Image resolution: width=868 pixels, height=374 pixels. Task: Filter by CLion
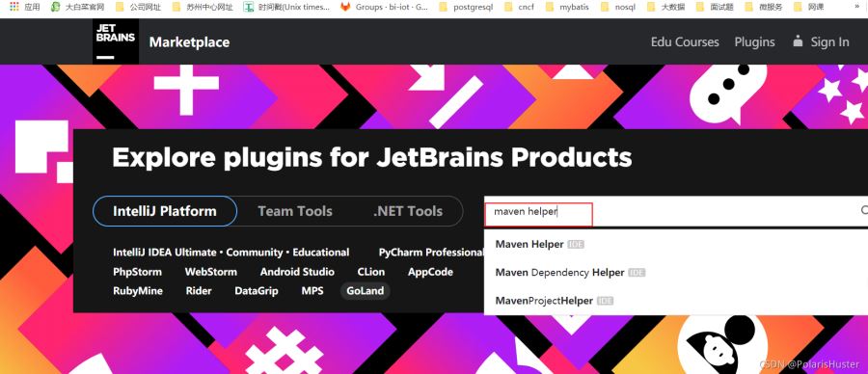tap(371, 272)
